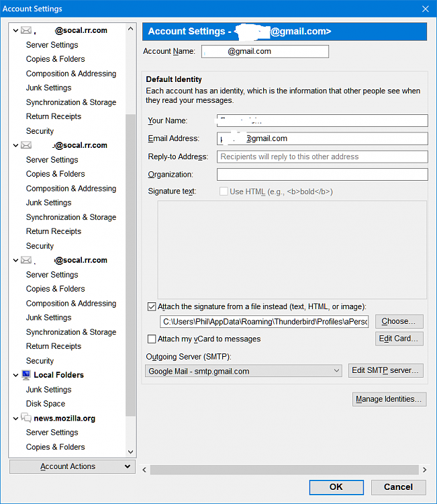
Task: Confirm settings with OK
Action: pyautogui.click(x=336, y=487)
